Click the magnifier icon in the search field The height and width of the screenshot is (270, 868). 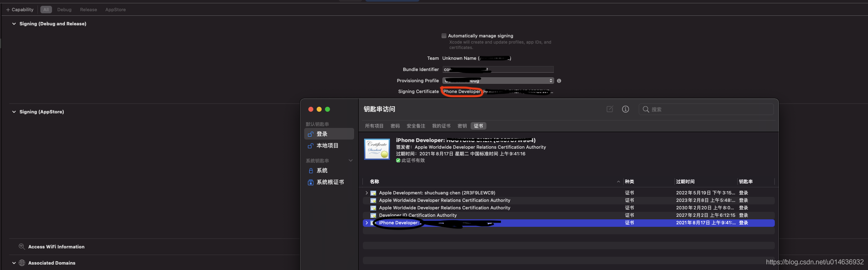pyautogui.click(x=646, y=109)
